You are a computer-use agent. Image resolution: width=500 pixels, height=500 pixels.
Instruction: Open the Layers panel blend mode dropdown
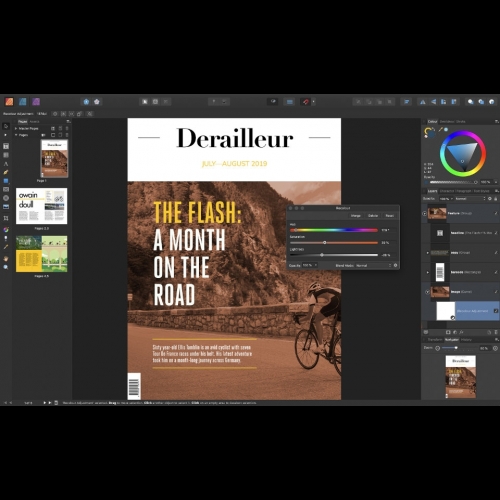pos(470,199)
